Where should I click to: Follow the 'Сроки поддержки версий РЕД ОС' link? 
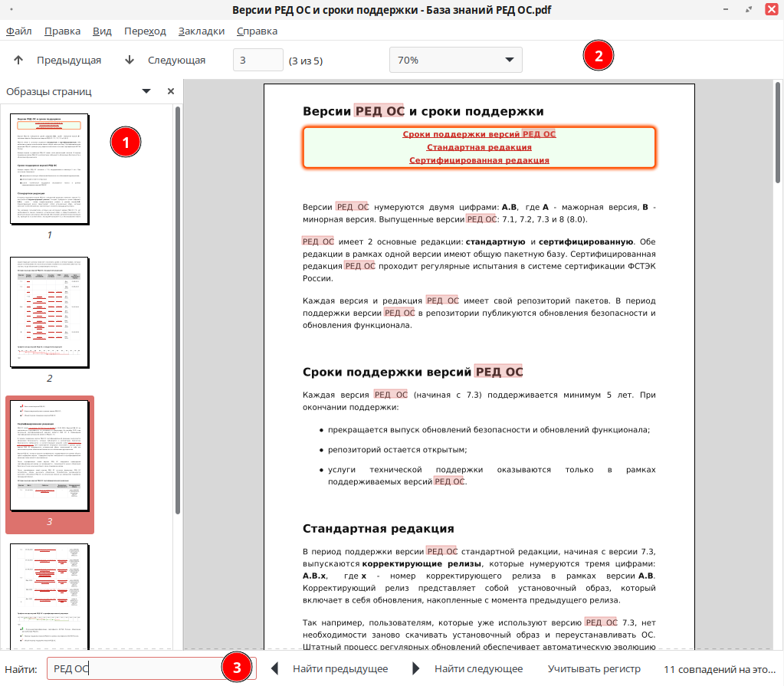(x=479, y=134)
